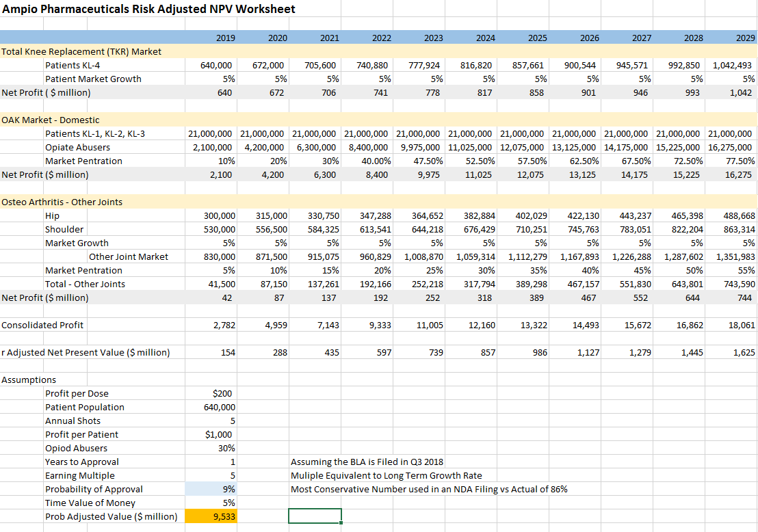The width and height of the screenshot is (758, 532).
Task: Select the Opiate Abusers value 2,100,000
Action: 214,147
